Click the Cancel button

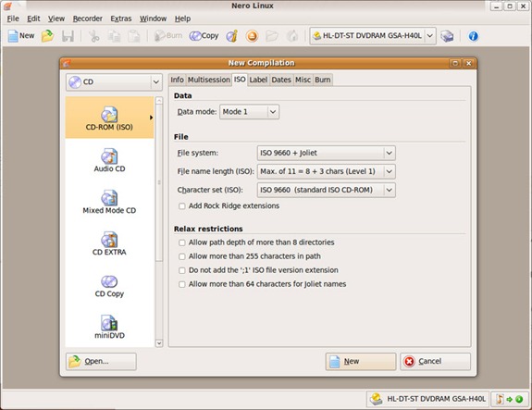(x=435, y=362)
